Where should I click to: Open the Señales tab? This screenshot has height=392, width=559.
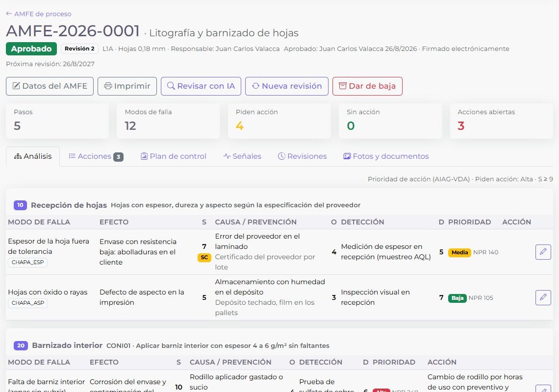tap(242, 156)
